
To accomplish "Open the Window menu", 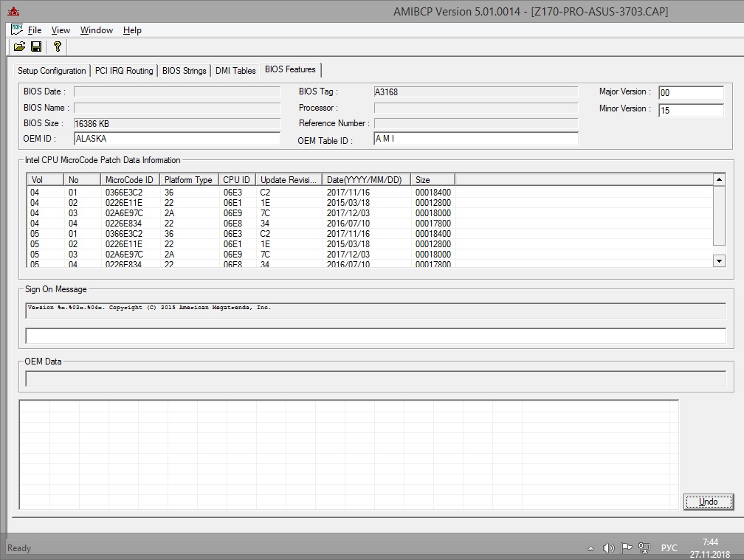I will 97,30.
